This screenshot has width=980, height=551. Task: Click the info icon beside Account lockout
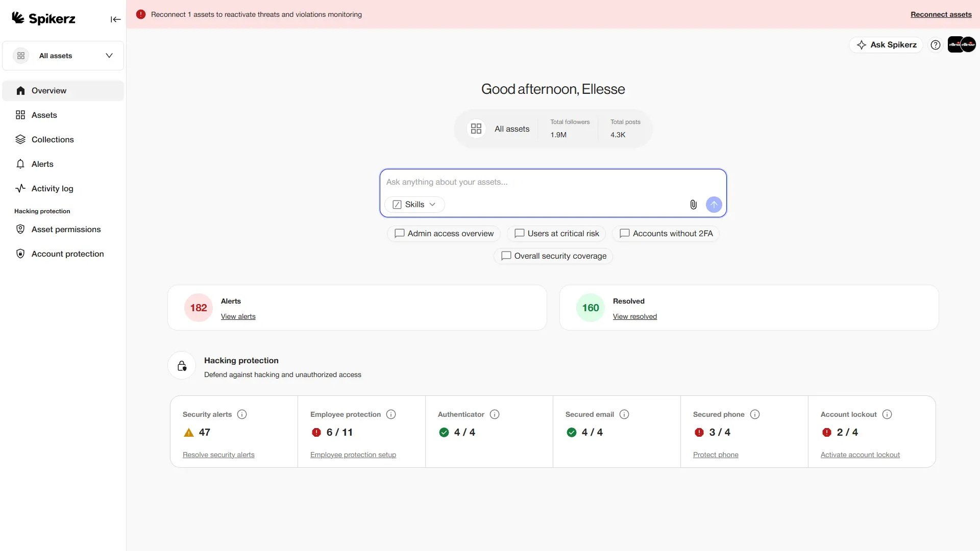[x=887, y=414]
